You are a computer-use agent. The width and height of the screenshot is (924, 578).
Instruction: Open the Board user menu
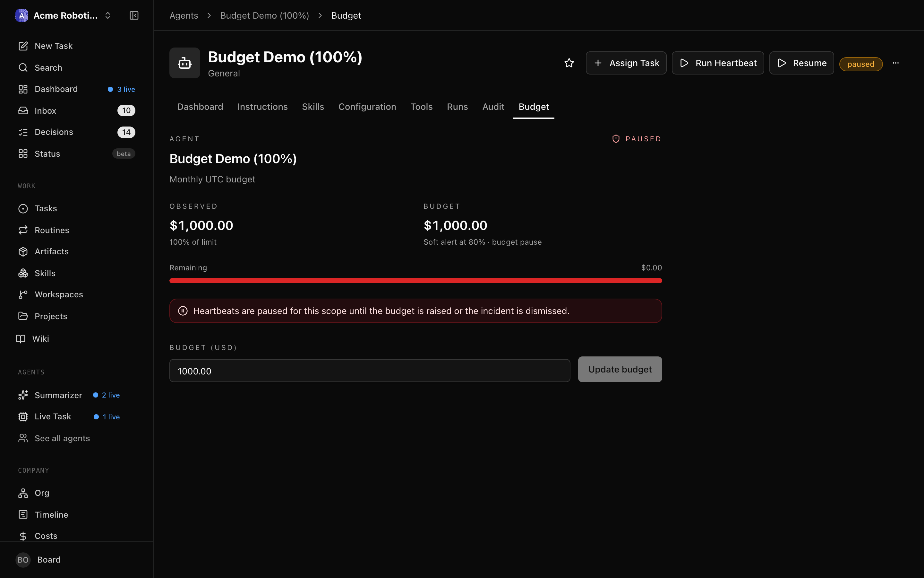tap(76, 560)
